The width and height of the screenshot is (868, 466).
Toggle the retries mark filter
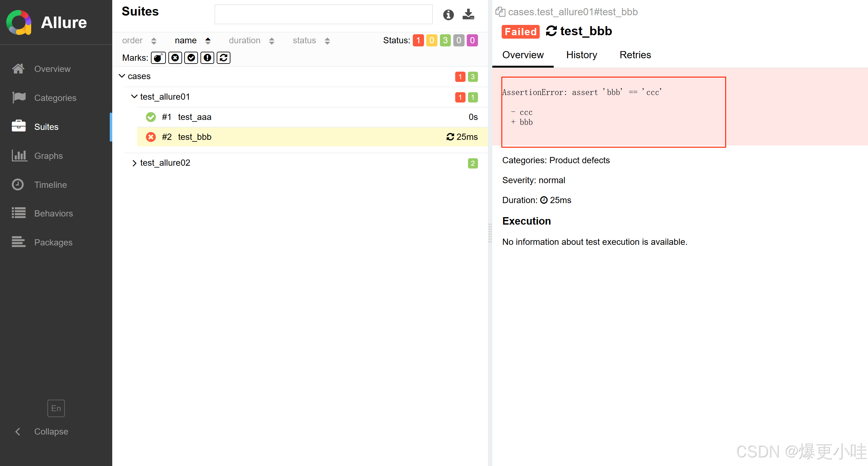pyautogui.click(x=224, y=58)
